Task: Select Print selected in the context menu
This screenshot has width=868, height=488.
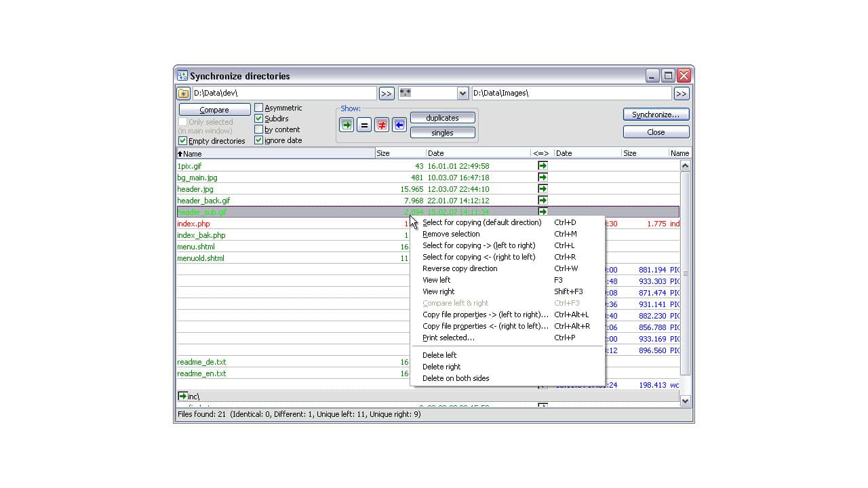Action: 448,338
